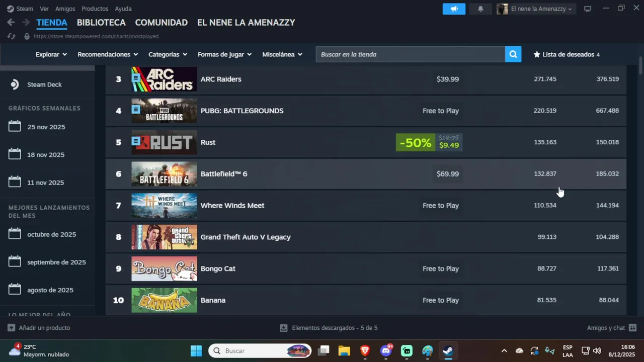Open the Amigos y chat icon
Screen dimensions: 644x362
point(632,328)
